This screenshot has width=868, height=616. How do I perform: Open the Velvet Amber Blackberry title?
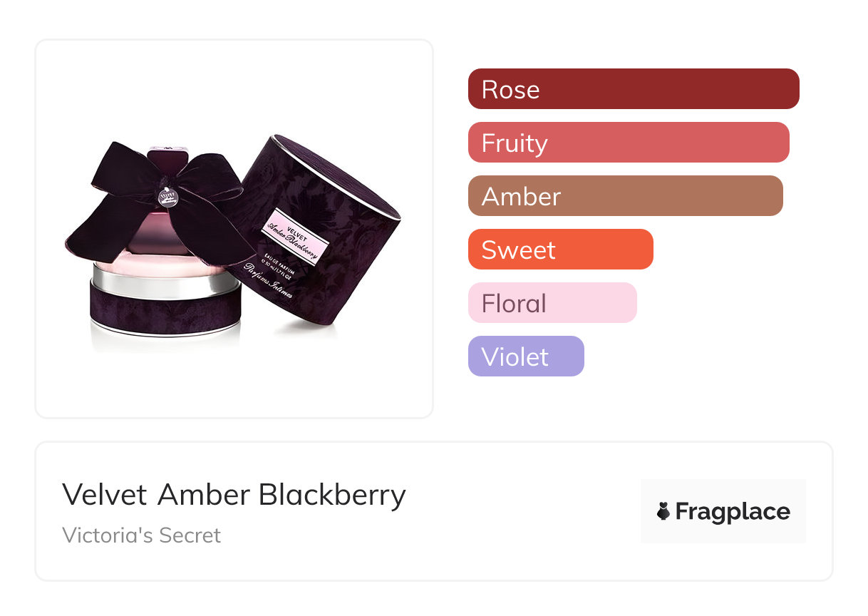(234, 494)
